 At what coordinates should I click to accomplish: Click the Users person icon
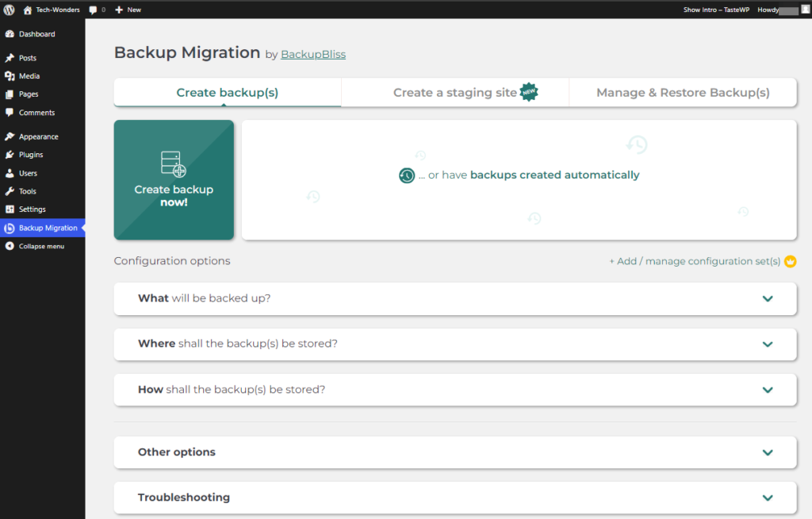(10, 173)
